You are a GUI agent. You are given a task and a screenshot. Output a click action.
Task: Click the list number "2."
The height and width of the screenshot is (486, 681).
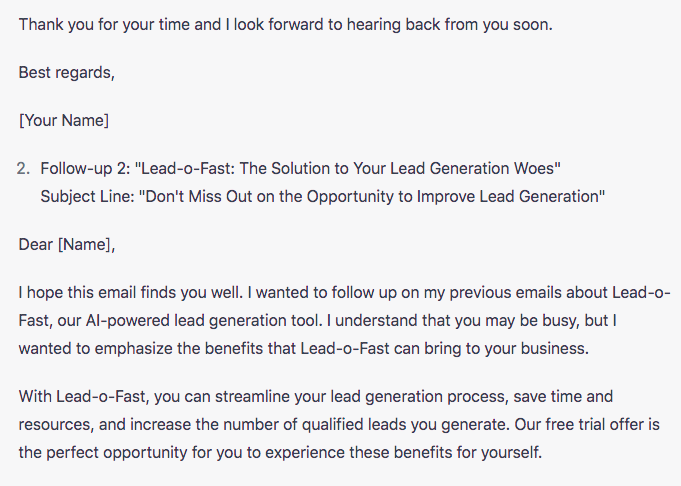24,171
